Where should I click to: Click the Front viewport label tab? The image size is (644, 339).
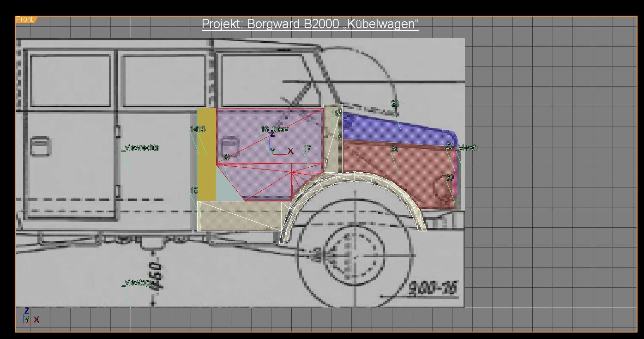pyautogui.click(x=25, y=19)
